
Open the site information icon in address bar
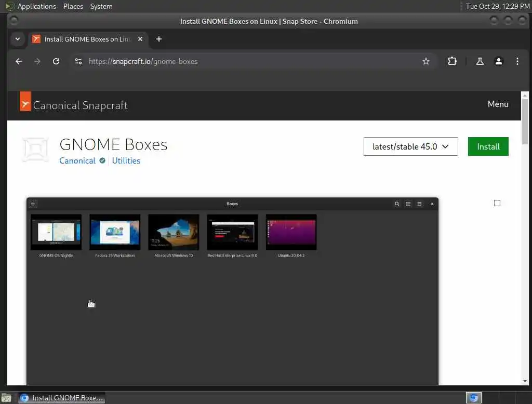click(78, 61)
